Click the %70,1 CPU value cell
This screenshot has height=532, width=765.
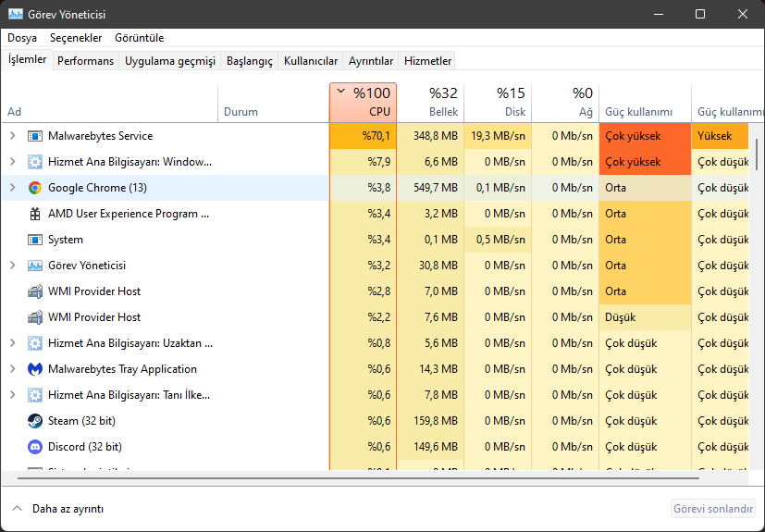click(363, 136)
